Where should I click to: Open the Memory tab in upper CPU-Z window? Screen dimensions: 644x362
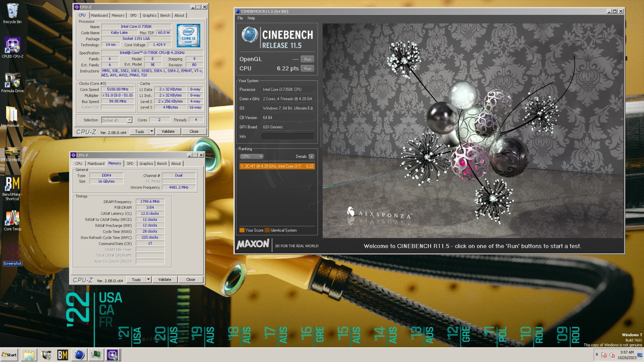click(x=118, y=15)
